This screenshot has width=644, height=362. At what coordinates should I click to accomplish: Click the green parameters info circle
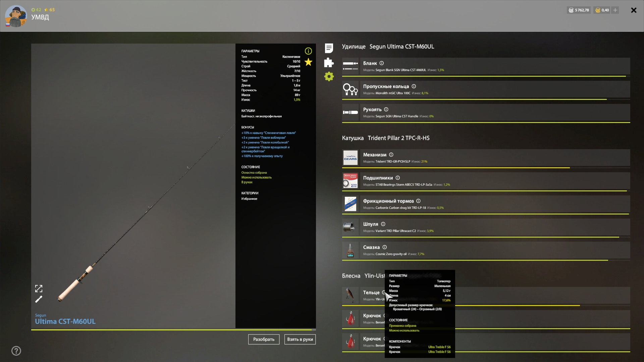pyautogui.click(x=308, y=51)
